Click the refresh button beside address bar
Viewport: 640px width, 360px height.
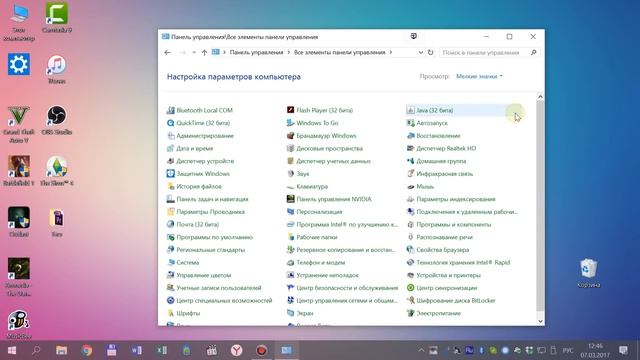430,52
